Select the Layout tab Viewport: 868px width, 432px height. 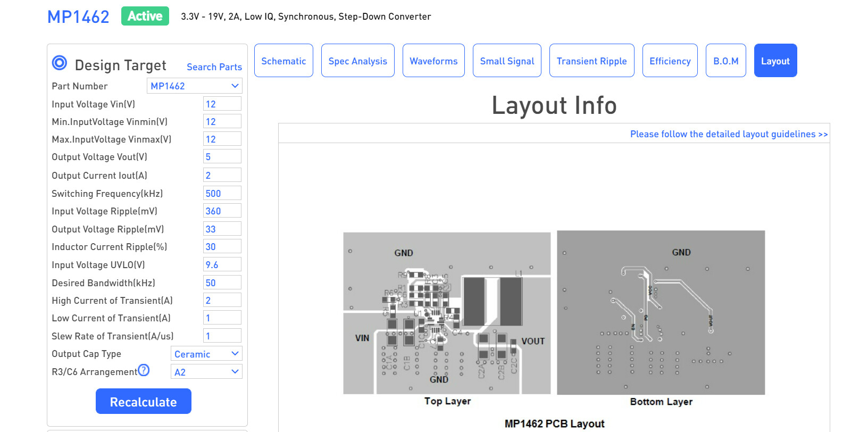775,61
